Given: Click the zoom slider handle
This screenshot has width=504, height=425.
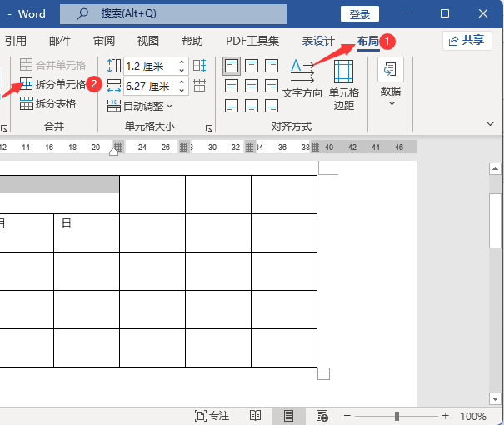Looking at the screenshot, I should point(397,416).
